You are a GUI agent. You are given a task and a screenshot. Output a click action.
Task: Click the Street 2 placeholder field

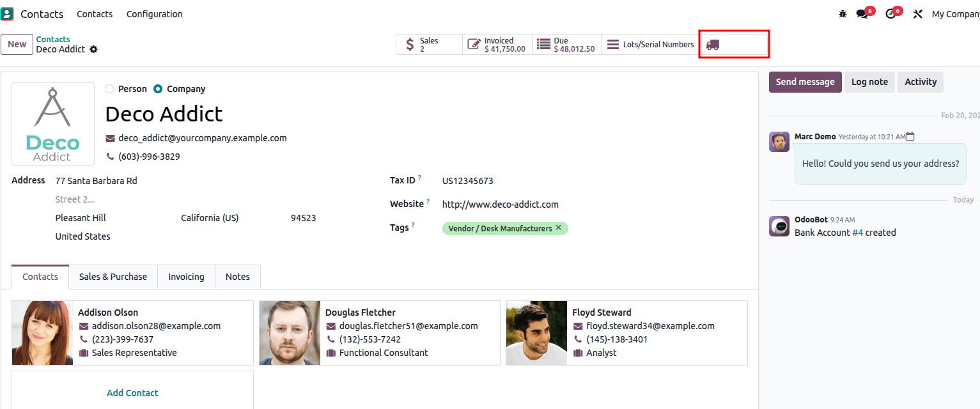point(75,199)
